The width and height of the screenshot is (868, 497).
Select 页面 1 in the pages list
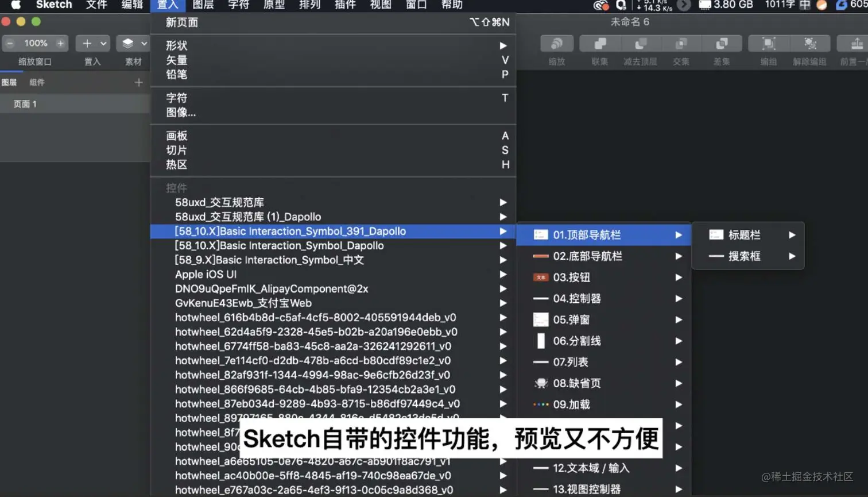[x=26, y=105]
